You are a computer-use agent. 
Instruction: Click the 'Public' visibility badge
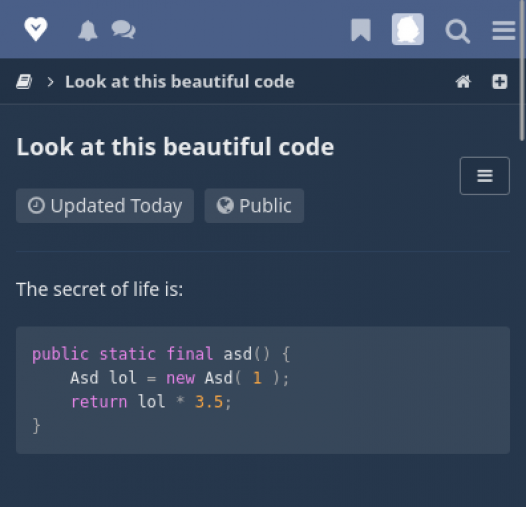click(x=254, y=206)
